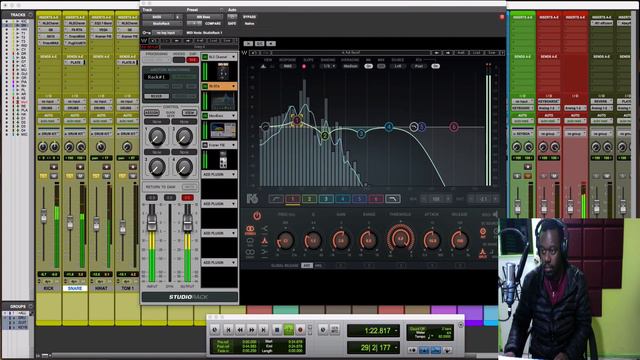Click the KICK channel volume fader

coord(44,216)
